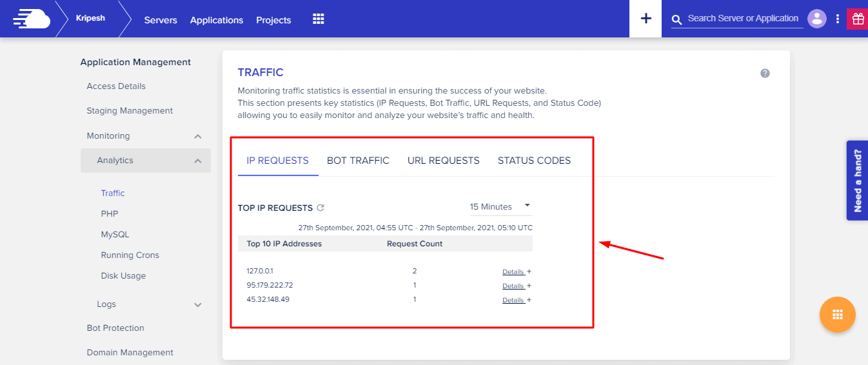Switch to the Bot Traffic tab
The image size is (868, 365).
pyautogui.click(x=358, y=161)
